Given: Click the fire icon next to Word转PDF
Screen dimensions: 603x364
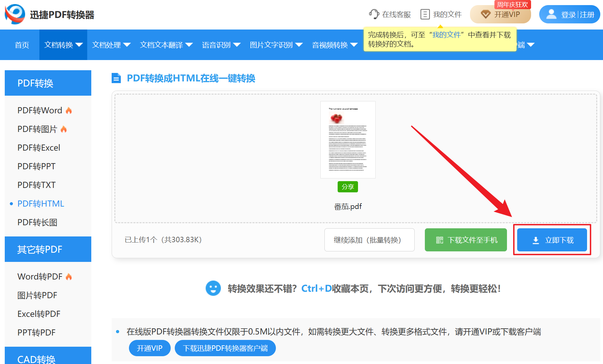Looking at the screenshot, I should pos(69,276).
